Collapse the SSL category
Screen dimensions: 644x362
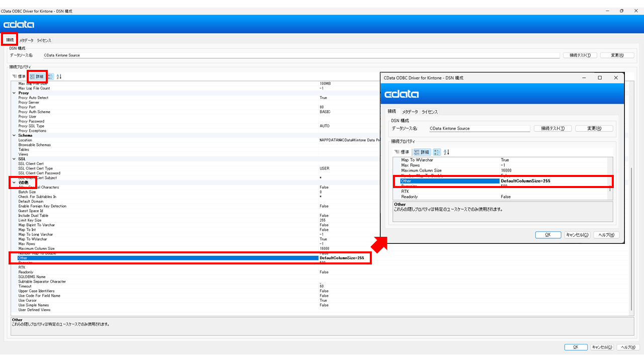click(14, 159)
